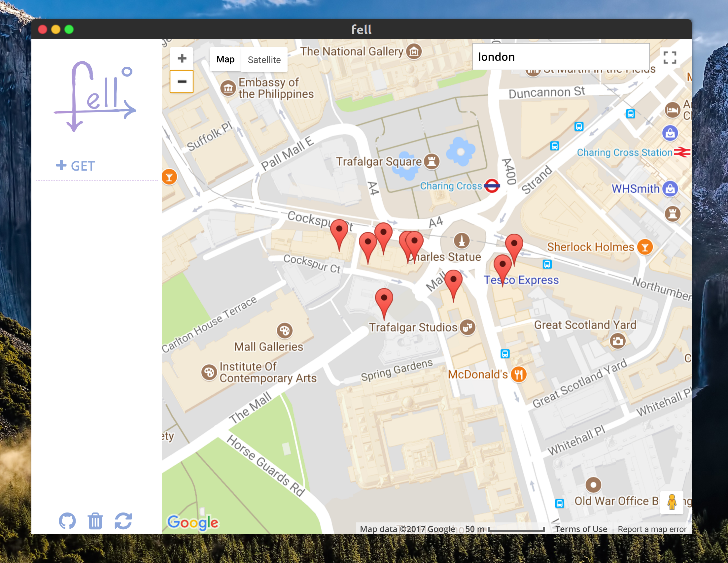Click the fell logo in sidebar
Viewport: 728px width, 563px height.
95,97
